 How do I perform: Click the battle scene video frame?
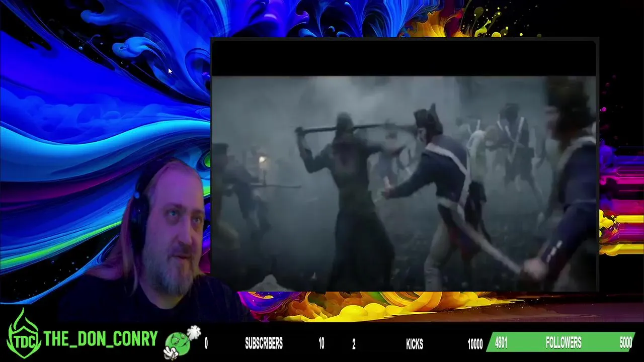coord(405,184)
